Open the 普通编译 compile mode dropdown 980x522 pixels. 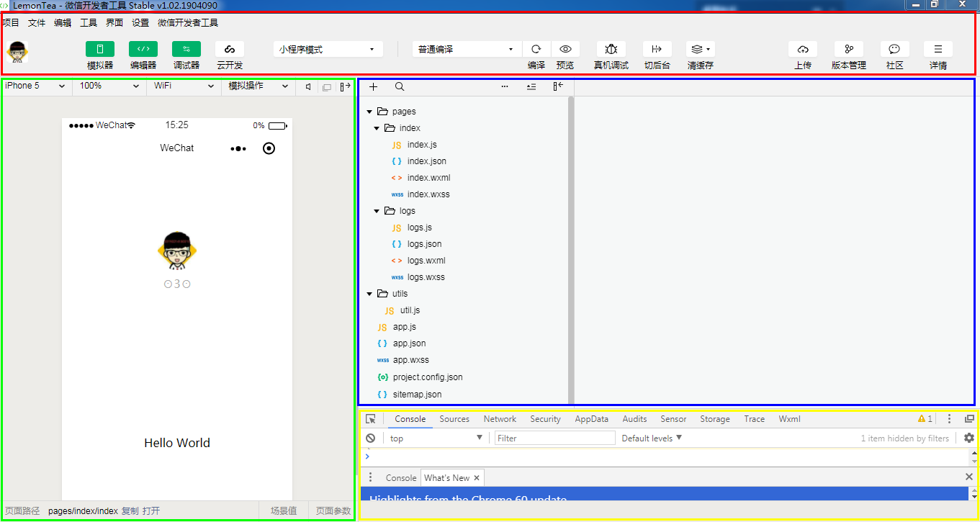[467, 49]
